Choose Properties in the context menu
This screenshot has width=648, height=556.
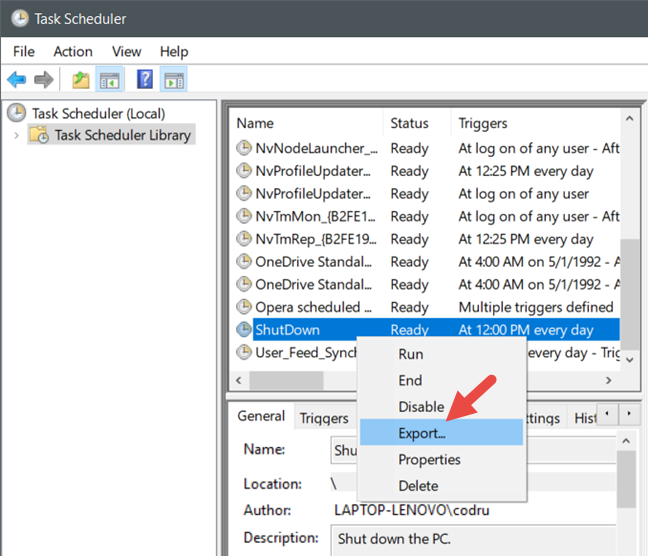pos(441,459)
